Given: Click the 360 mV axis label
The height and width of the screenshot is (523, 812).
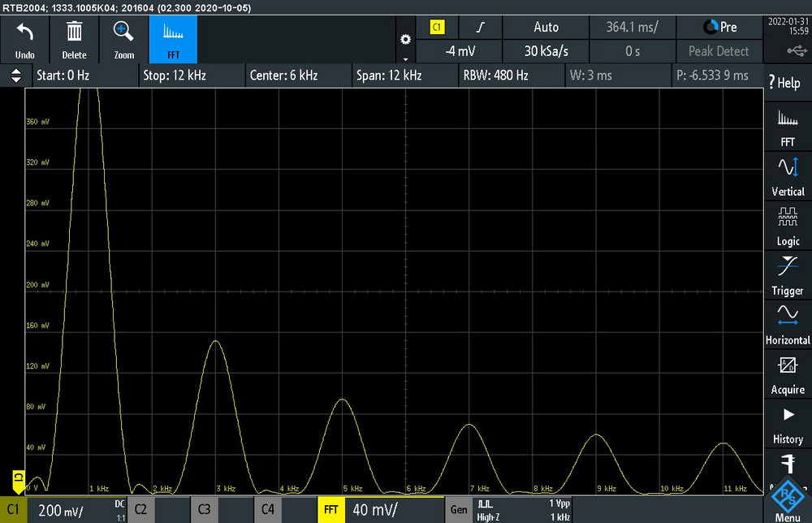Looking at the screenshot, I should pyautogui.click(x=37, y=122).
